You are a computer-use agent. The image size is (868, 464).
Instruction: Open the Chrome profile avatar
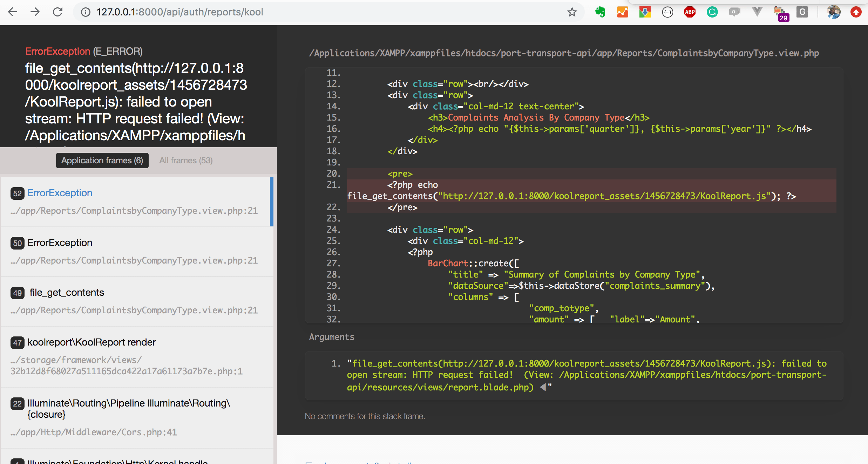[x=834, y=12]
